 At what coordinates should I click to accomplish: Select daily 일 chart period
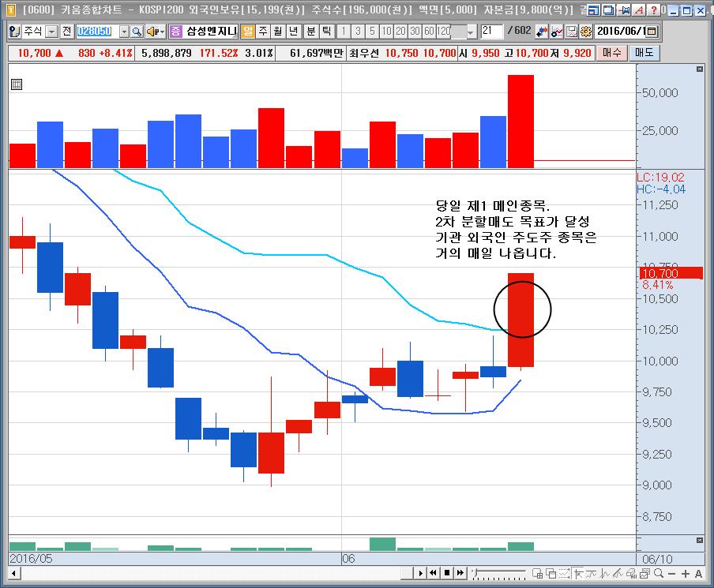pos(248,32)
